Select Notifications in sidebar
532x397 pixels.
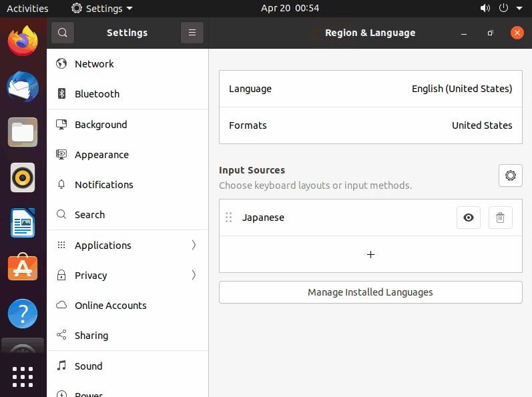point(127,185)
